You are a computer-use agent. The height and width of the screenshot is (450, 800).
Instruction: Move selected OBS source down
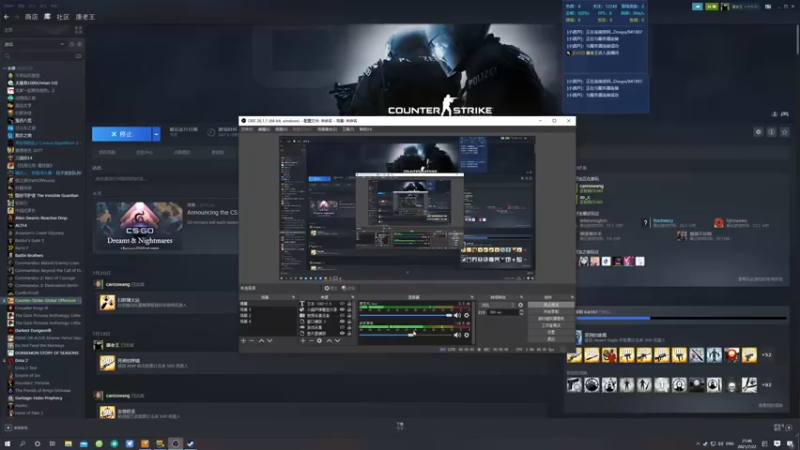click(337, 341)
